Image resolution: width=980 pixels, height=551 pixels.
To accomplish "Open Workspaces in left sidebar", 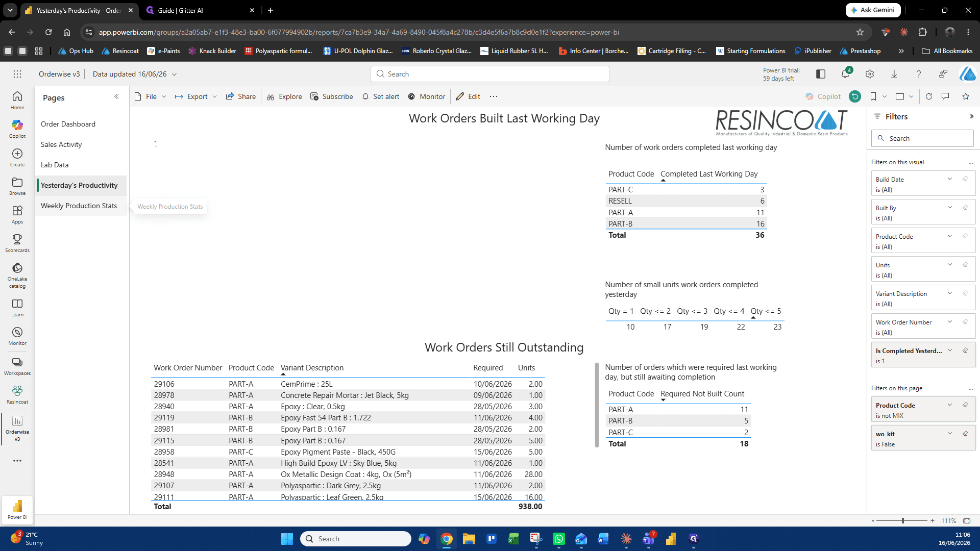I will (x=17, y=366).
